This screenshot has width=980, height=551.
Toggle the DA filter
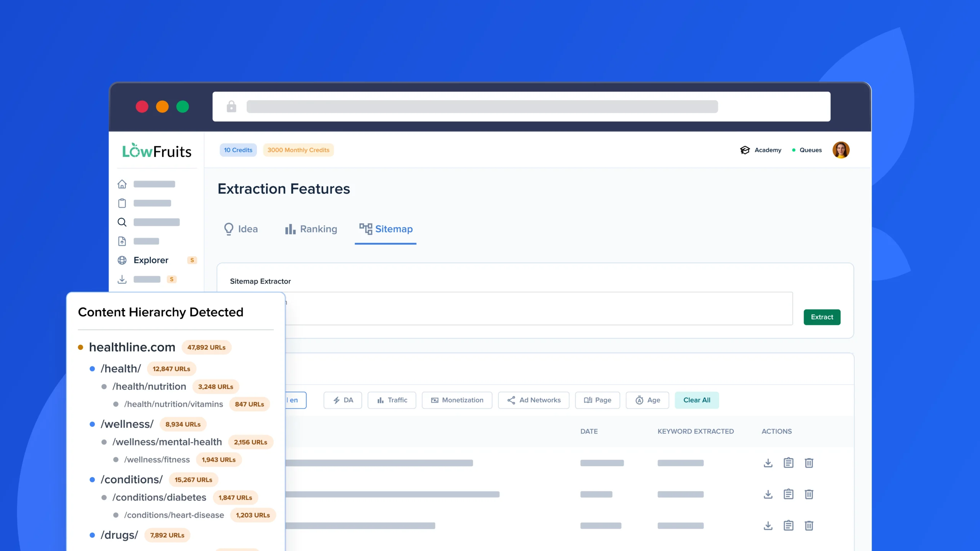[x=343, y=400]
